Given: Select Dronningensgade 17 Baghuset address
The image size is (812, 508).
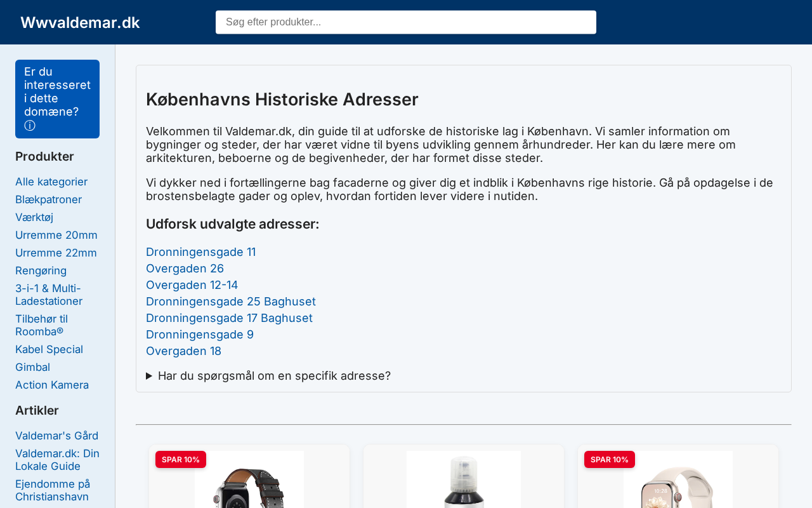Looking at the screenshot, I should coord(229,318).
